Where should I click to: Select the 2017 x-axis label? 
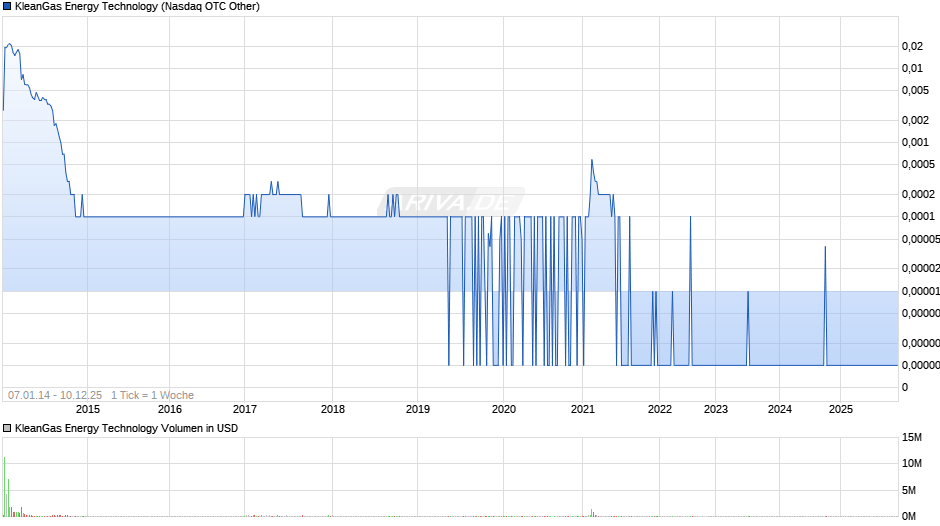pyautogui.click(x=245, y=409)
